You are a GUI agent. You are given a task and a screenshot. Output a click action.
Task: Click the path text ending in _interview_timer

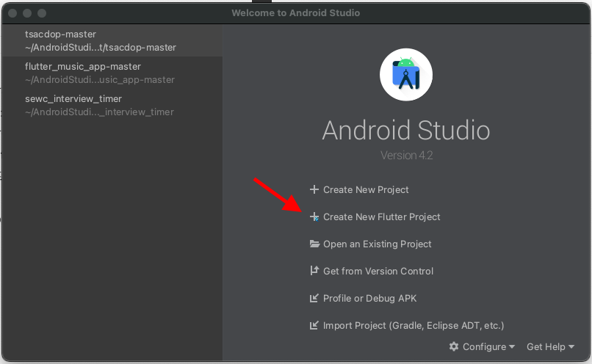pyautogui.click(x=99, y=112)
